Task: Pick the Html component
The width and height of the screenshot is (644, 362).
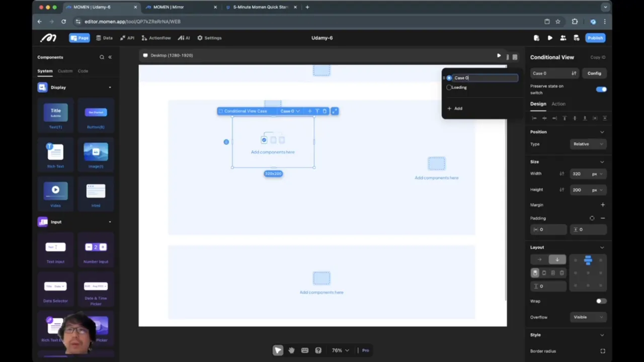Action: 96,194
